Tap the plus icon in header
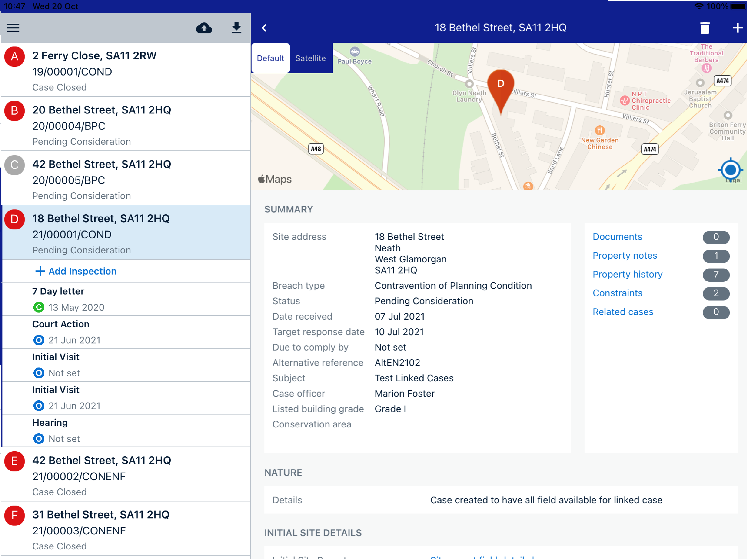Viewport: 747px width, 560px height. coord(737,28)
